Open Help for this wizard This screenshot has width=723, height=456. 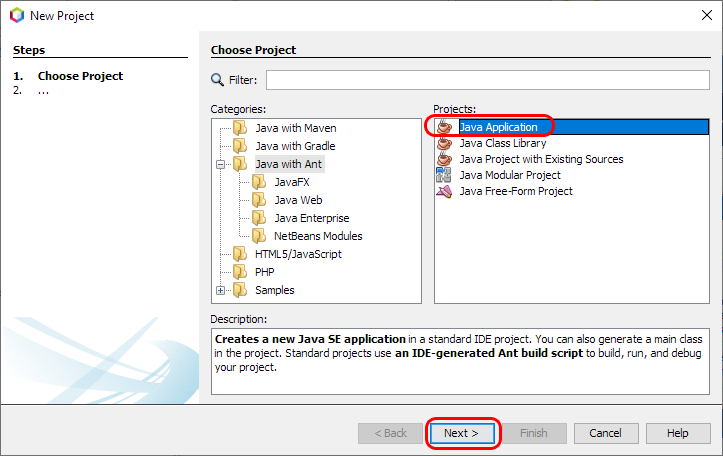click(x=678, y=433)
